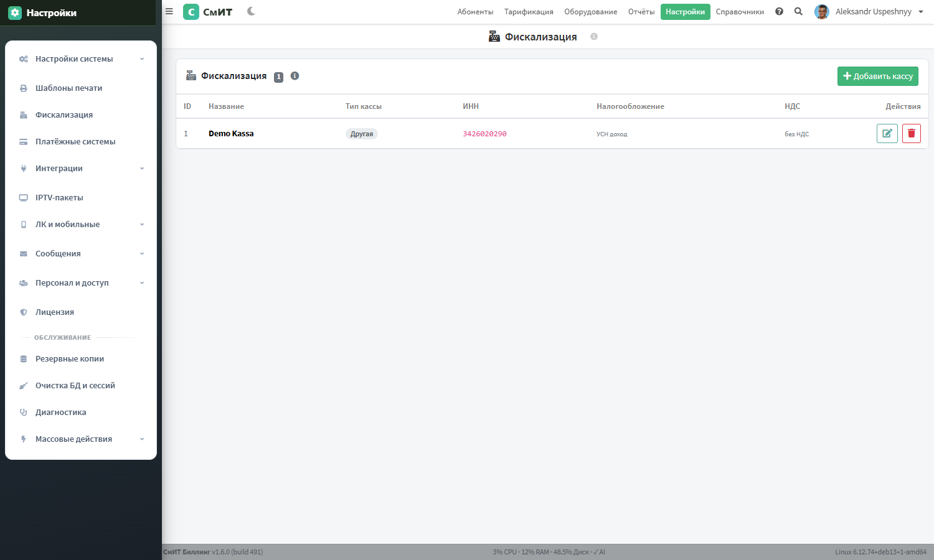Expand the Персонал и доступ chevron
This screenshot has height=560, width=934.
click(x=142, y=283)
